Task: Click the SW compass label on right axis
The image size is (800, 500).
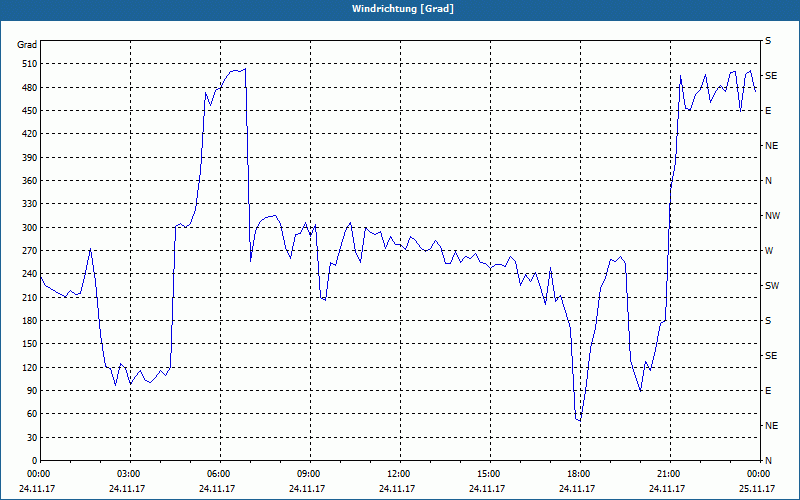Action: point(772,286)
